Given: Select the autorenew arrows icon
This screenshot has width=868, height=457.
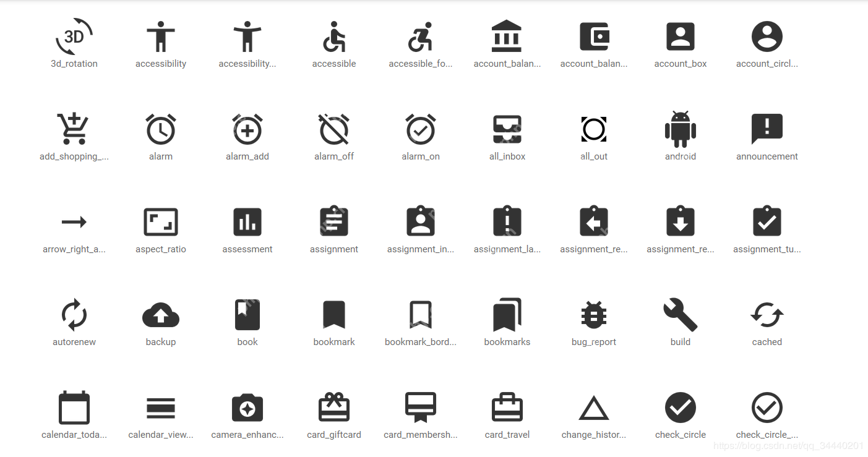Looking at the screenshot, I should click(74, 315).
